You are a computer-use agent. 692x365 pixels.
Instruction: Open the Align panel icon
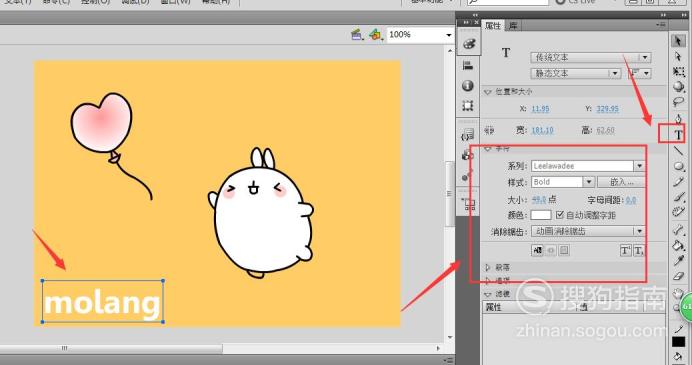click(x=468, y=65)
